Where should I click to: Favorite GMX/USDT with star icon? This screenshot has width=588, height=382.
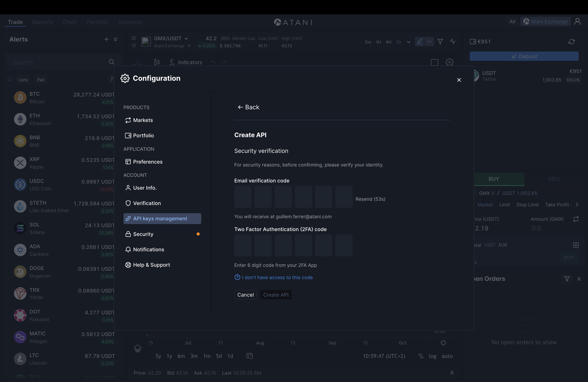(134, 38)
